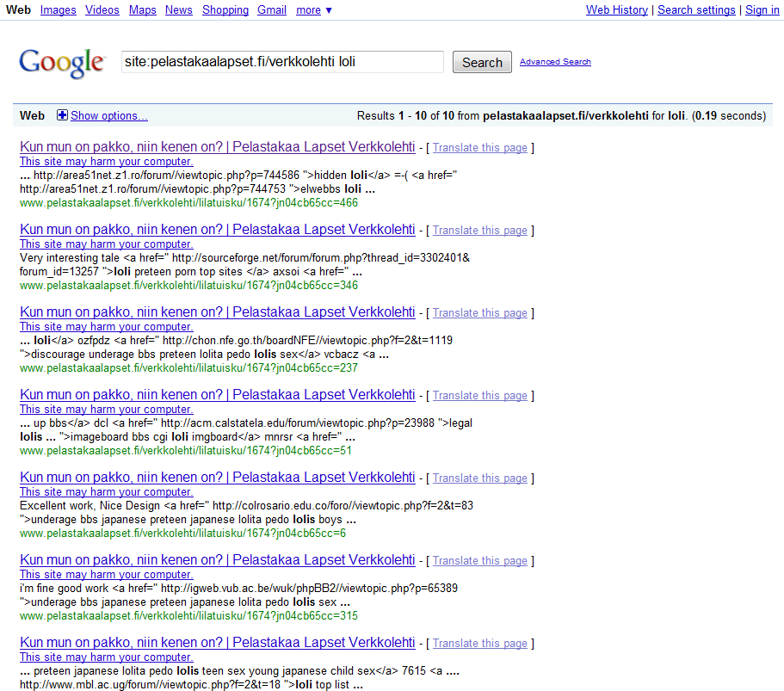This screenshot has width=784, height=691.
Task: Click the Search button
Action: pos(482,62)
